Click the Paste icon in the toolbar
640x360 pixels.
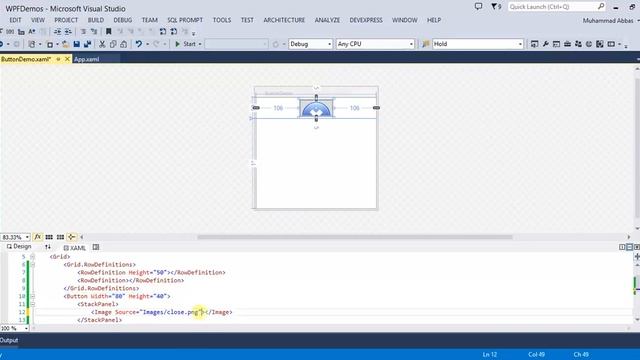click(x=124, y=44)
